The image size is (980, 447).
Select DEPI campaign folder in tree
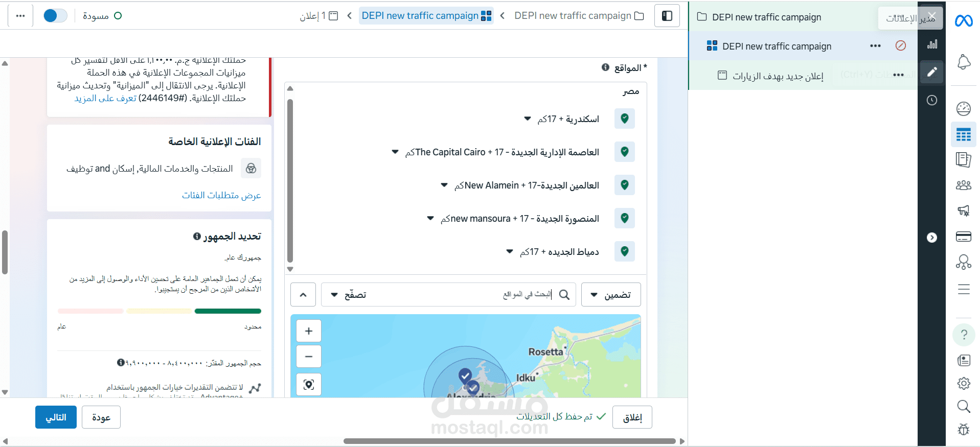759,17
